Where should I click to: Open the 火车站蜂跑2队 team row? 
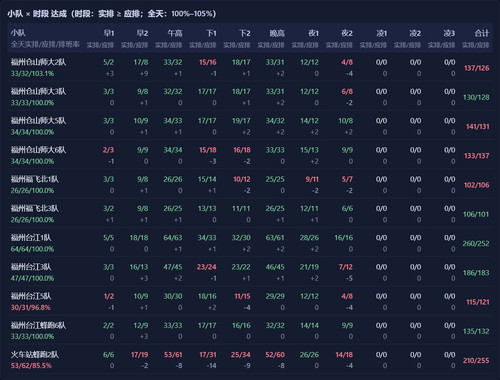click(250, 360)
